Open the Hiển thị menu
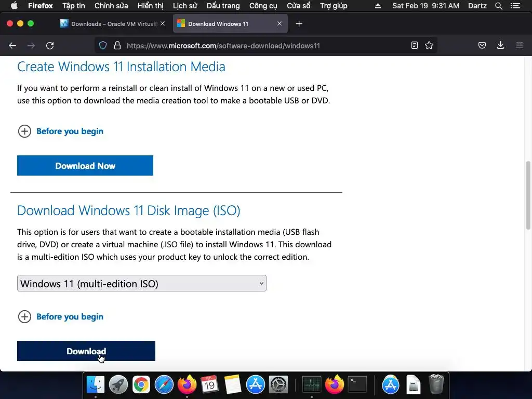This screenshot has width=532, height=399. (x=150, y=6)
